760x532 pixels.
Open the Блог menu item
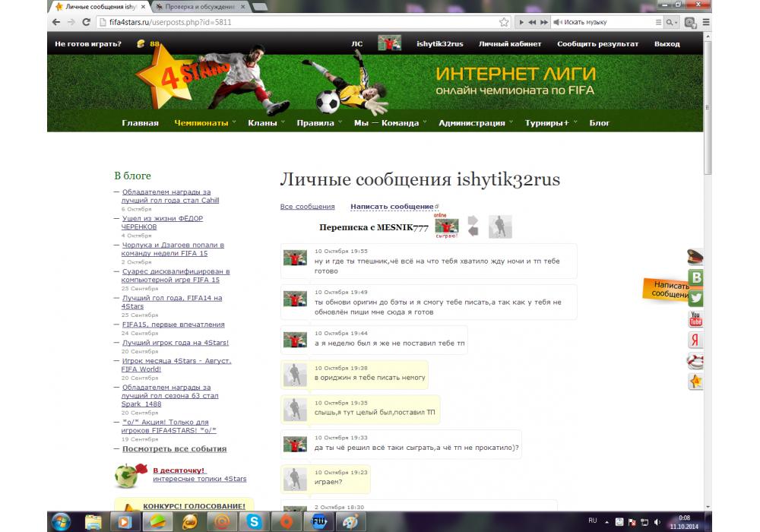(599, 123)
